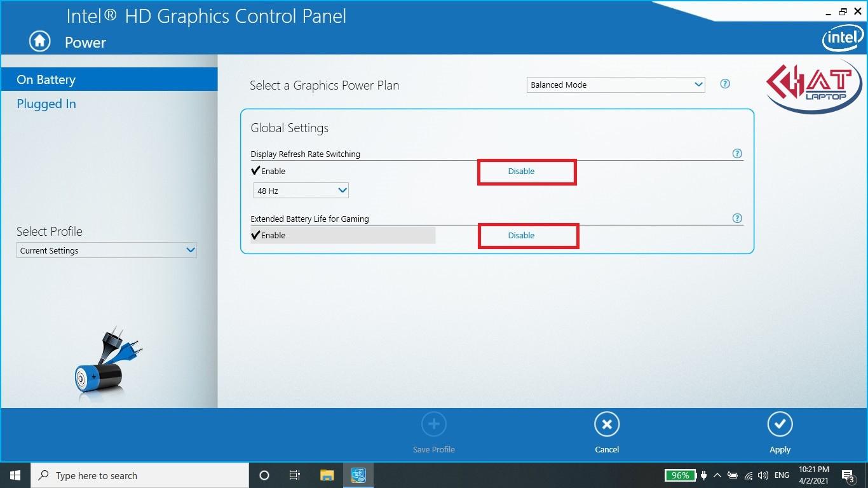Disable Extended Battery Life for Gaming
This screenshot has height=488, width=868.
tap(521, 235)
